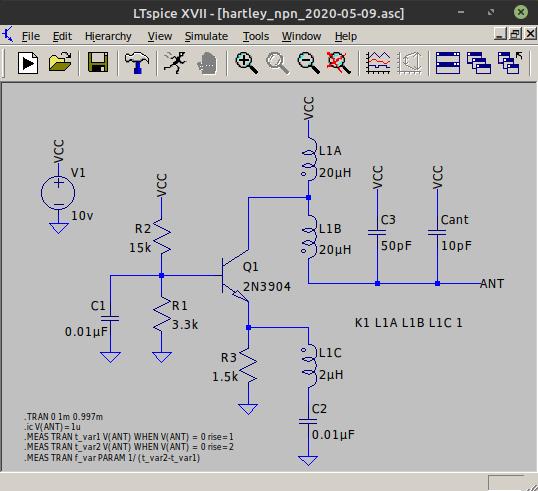Click the halt simulation hand icon
This screenshot has width=538, height=491.
point(207,63)
